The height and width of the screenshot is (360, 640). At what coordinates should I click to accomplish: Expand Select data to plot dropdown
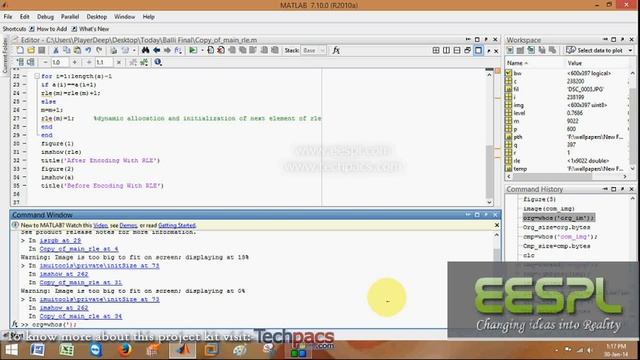pyautogui.click(x=630, y=51)
